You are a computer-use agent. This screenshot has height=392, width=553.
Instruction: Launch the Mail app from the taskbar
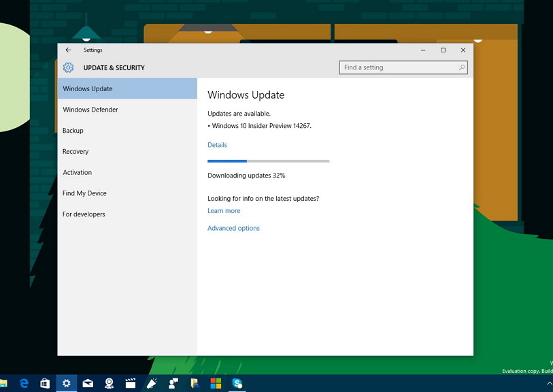coord(88,383)
